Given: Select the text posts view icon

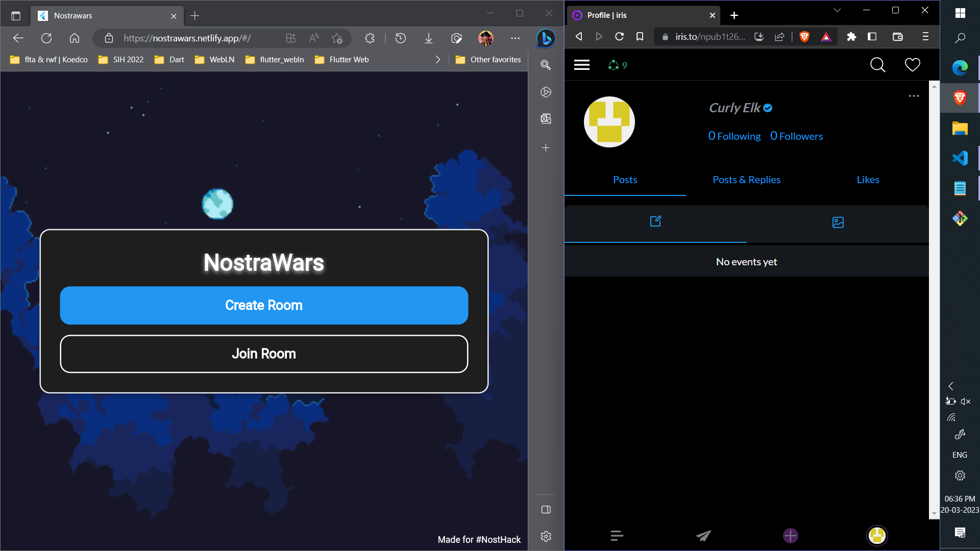Looking at the screenshot, I should pyautogui.click(x=655, y=221).
